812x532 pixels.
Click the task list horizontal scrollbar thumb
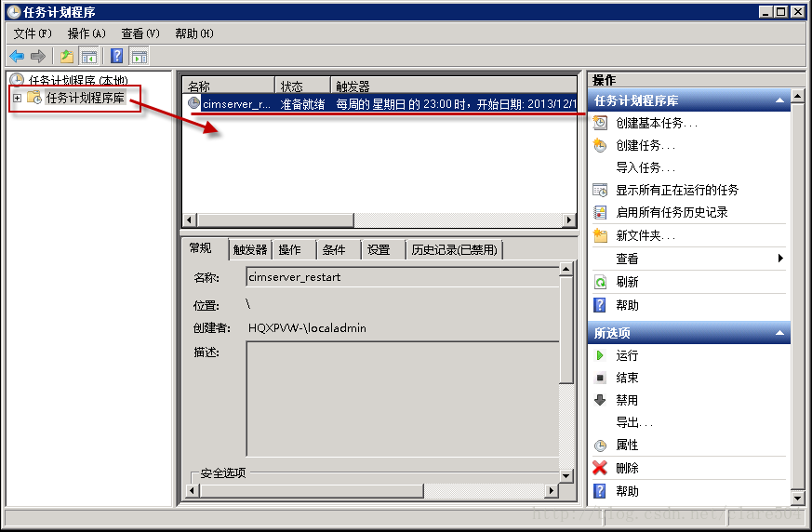click(x=275, y=220)
